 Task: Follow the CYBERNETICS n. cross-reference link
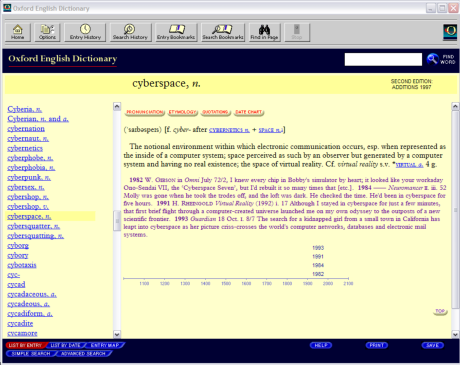(229, 130)
